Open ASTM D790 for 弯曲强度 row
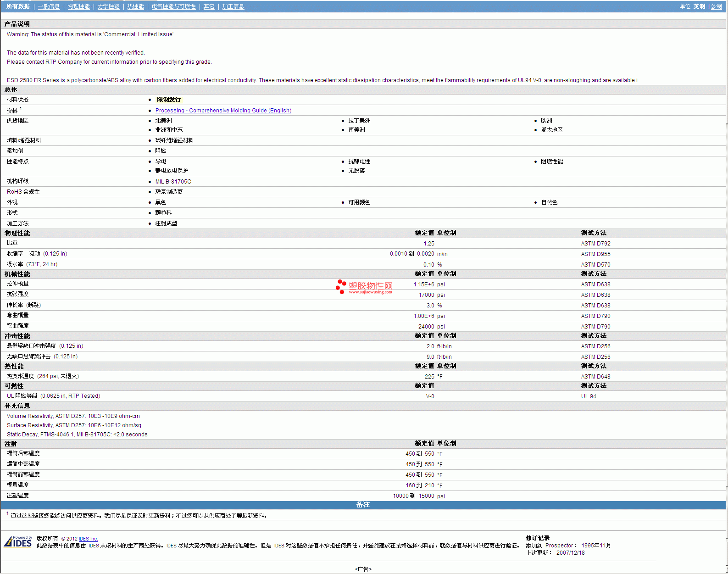Image resolution: width=728 pixels, height=574 pixels. tap(595, 327)
